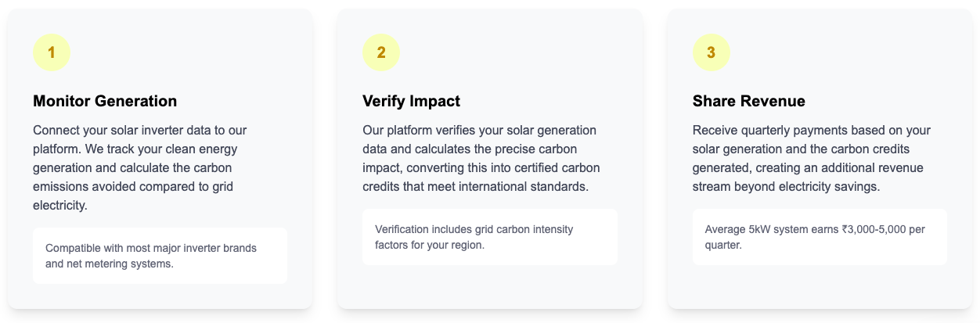Click the yellow step 2 circle badge
Screen dimensions: 980x323
pos(381,52)
